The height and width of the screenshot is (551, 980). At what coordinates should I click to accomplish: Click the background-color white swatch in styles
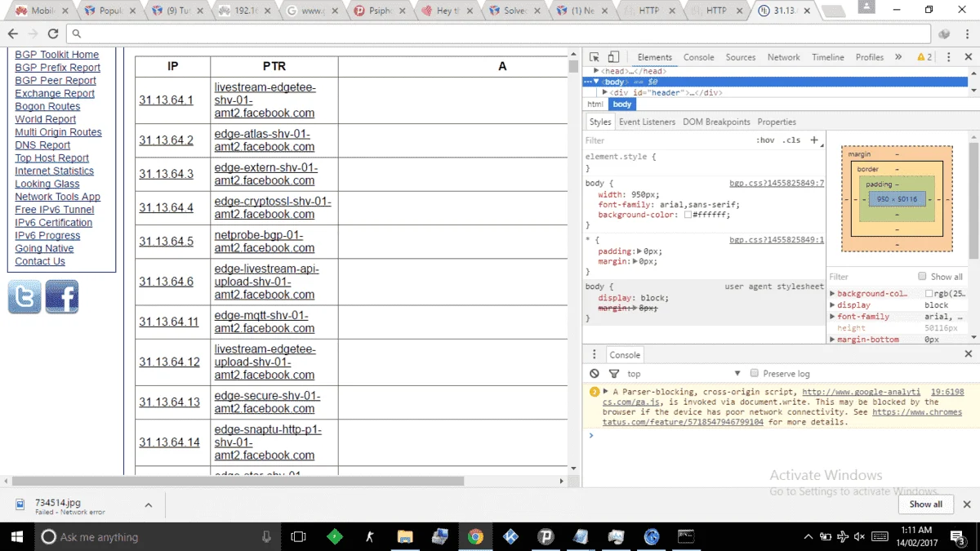coord(688,215)
